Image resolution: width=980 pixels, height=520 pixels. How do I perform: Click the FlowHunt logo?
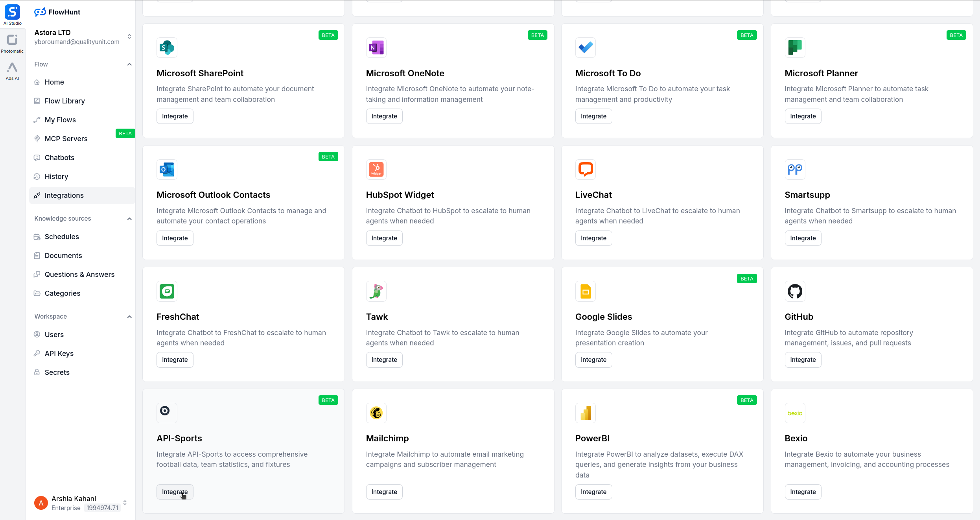tap(57, 12)
